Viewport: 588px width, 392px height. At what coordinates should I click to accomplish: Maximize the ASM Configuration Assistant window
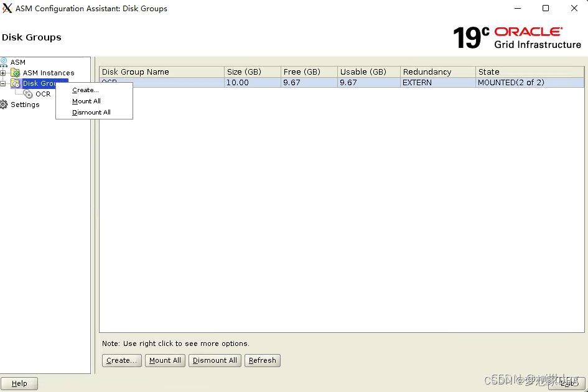click(x=546, y=8)
